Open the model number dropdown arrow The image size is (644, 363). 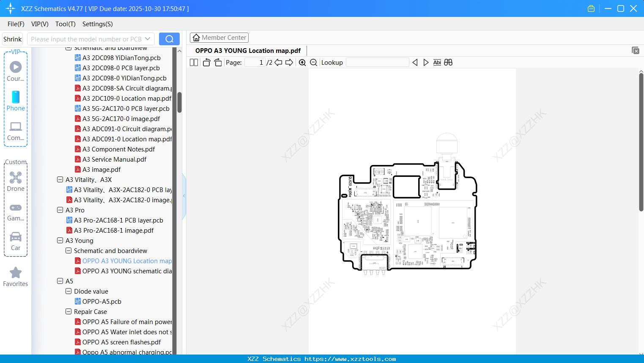[x=148, y=39]
